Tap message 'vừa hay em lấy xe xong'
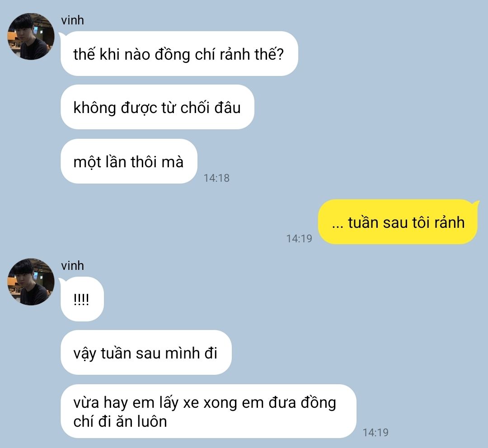Viewport: 488px width, 448px height. coord(208,411)
